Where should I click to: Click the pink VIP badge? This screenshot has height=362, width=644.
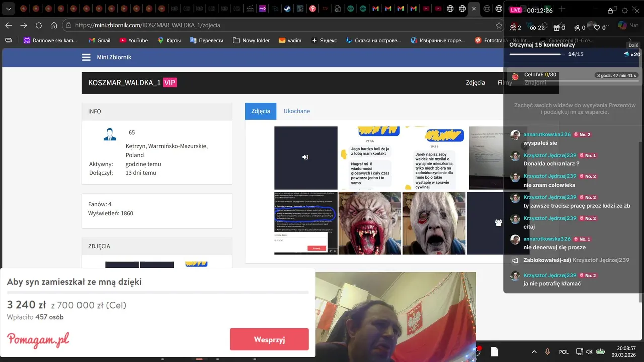click(170, 83)
